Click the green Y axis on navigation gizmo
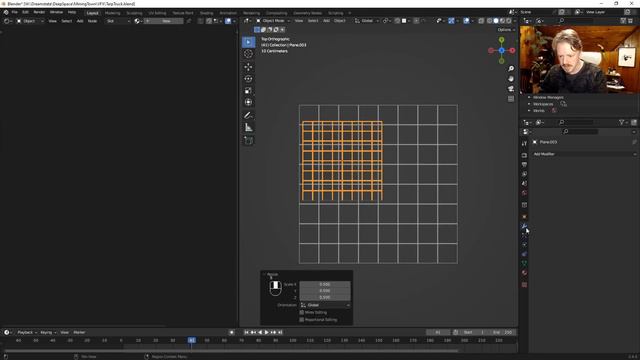 click(501, 40)
